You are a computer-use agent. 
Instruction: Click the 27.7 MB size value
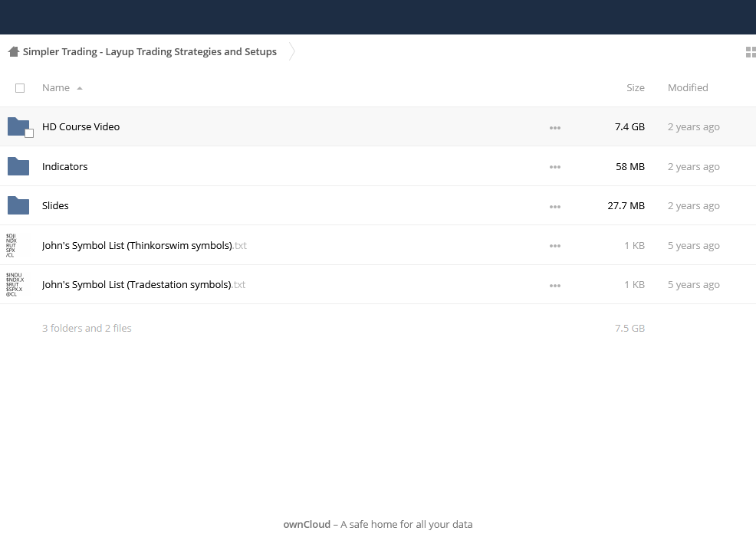pyautogui.click(x=626, y=206)
